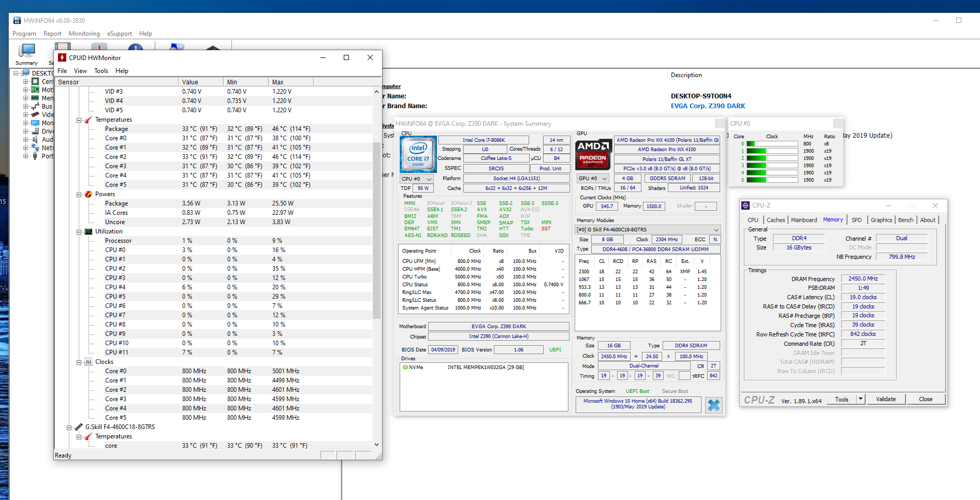Open the Monitoring menu in HWiNFO64
Screen dimensions: 980x500
click(84, 34)
